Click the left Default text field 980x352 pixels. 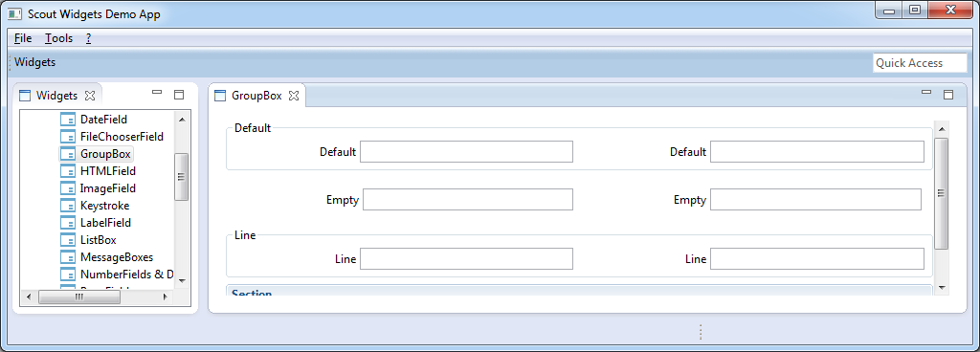pyautogui.click(x=466, y=152)
